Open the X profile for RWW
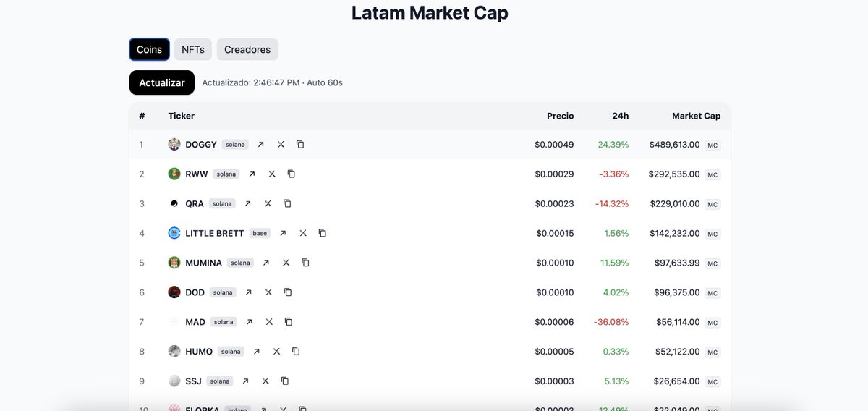Screen dimensions: 868x411 pos(272,174)
